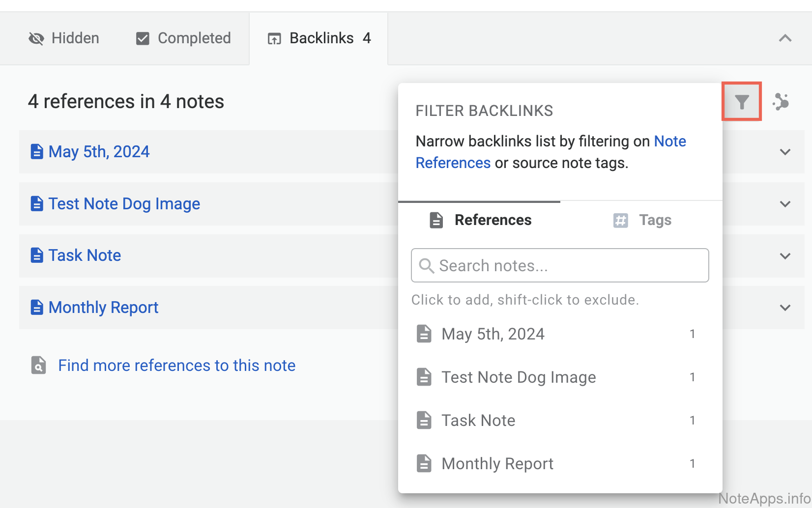Switch to the Tags filter tab
Screen dimensions: 812x508
[642, 220]
